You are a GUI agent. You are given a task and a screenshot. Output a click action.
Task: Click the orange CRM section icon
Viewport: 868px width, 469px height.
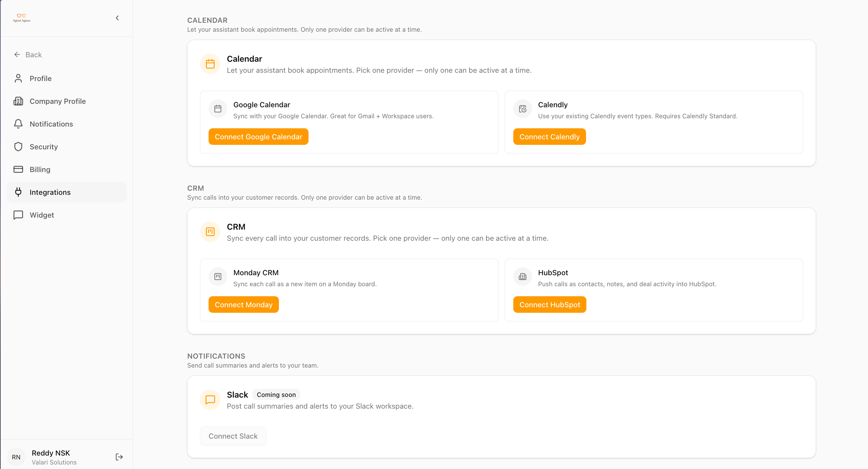click(x=210, y=232)
